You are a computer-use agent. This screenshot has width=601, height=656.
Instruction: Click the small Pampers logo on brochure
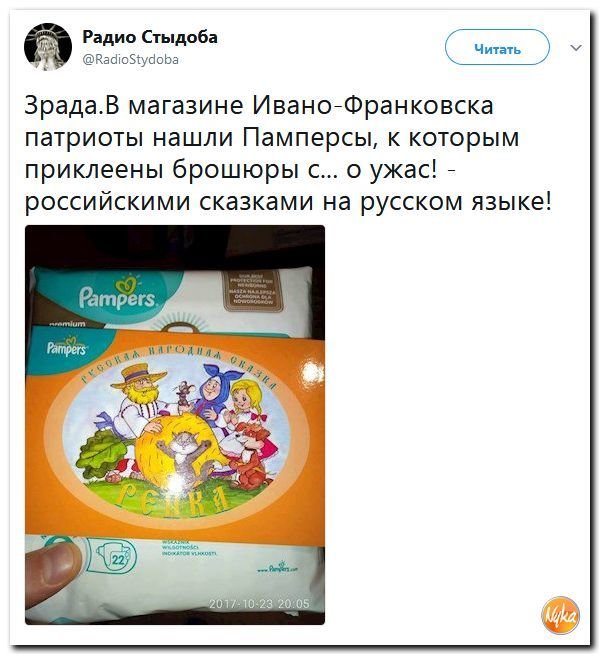(x=66, y=346)
